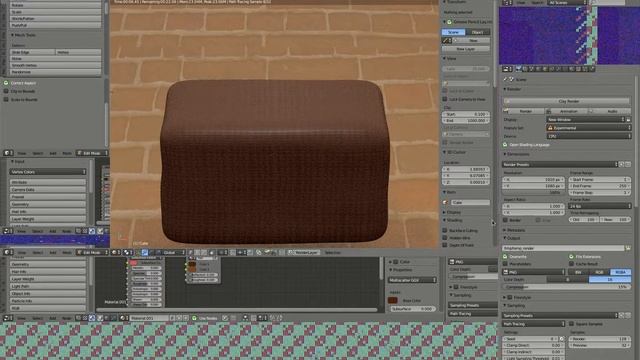Open Multiscatter GGX distribution dropdown

pos(412,280)
